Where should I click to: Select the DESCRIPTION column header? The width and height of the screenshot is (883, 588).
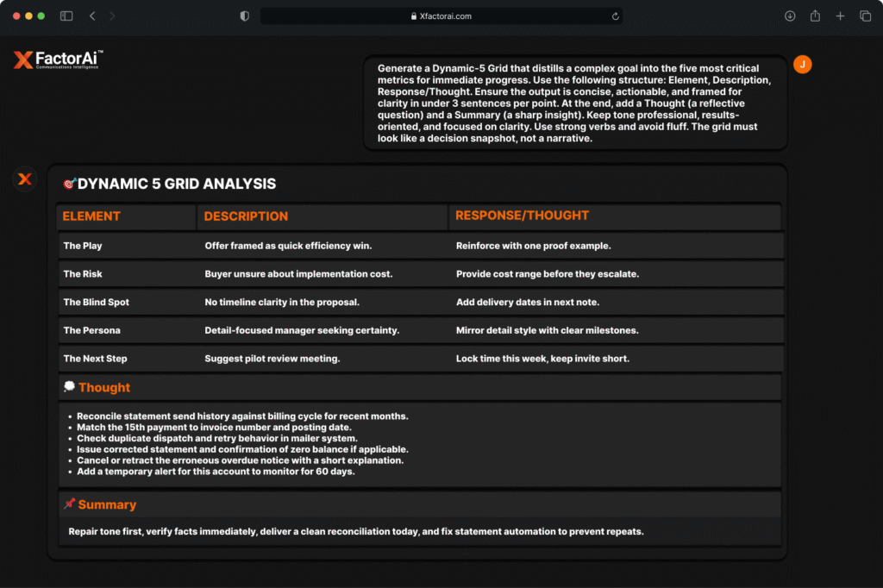(246, 216)
